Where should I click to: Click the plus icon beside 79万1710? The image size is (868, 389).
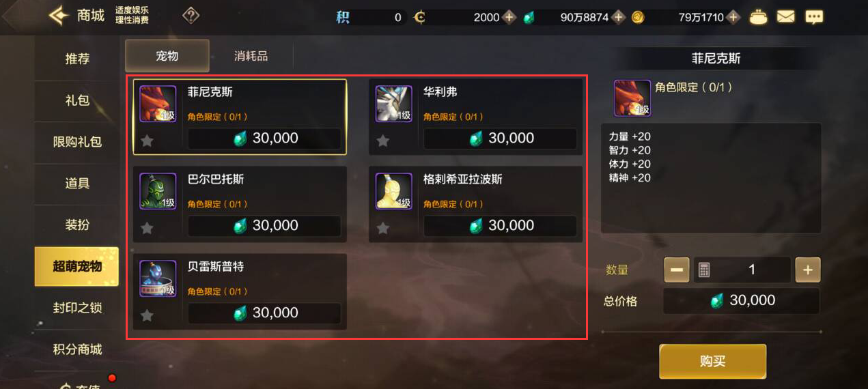click(733, 17)
